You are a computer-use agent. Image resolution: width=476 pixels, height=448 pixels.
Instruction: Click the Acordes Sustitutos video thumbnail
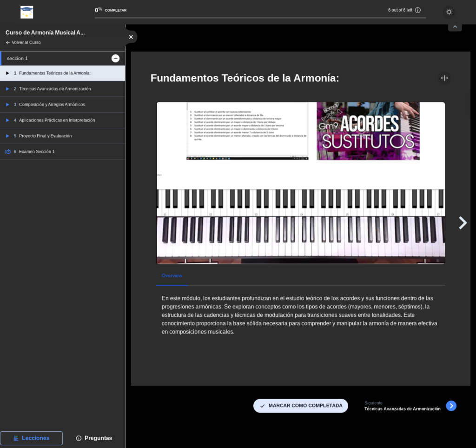point(368,131)
